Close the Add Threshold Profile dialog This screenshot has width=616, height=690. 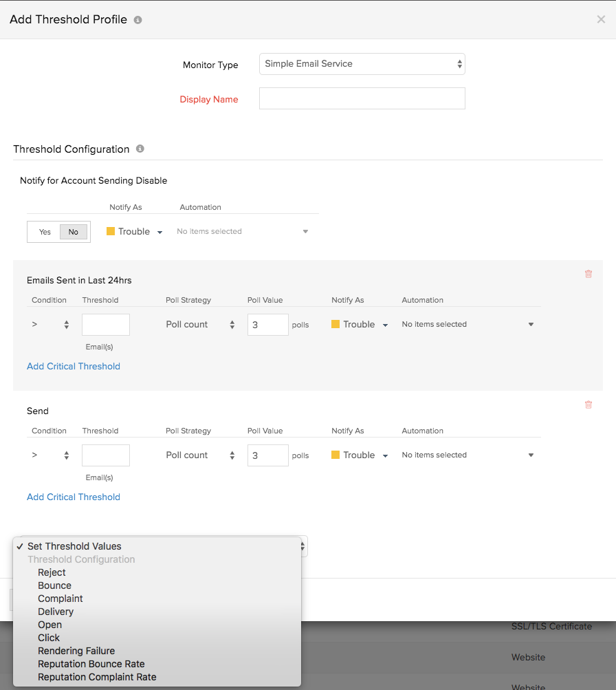coord(601,19)
